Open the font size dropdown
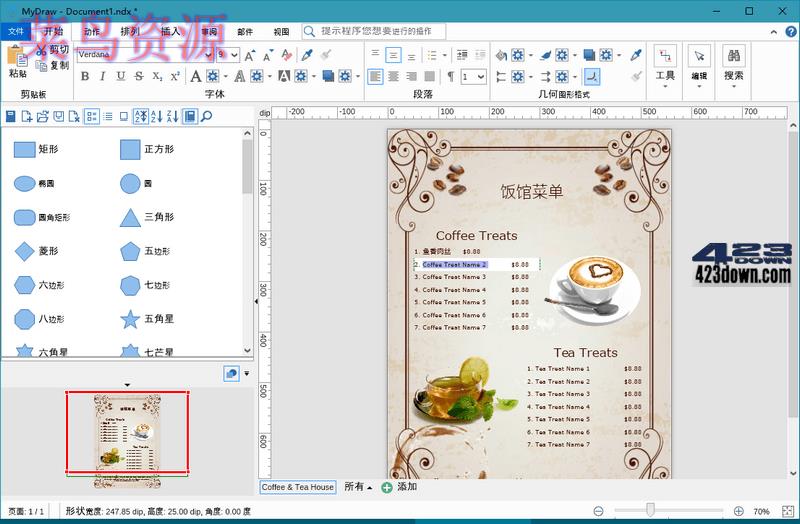Viewport: 800px width, 524px height. click(234, 55)
